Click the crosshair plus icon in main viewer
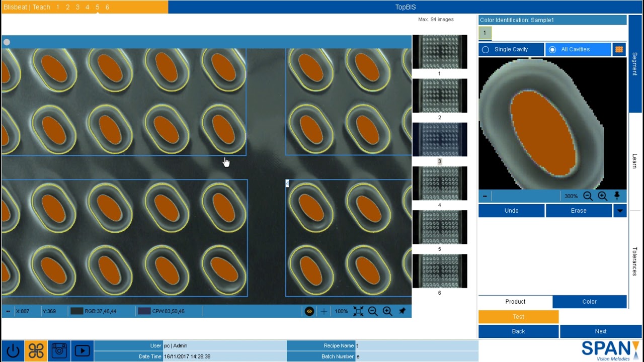This screenshot has height=362, width=644. click(324, 311)
